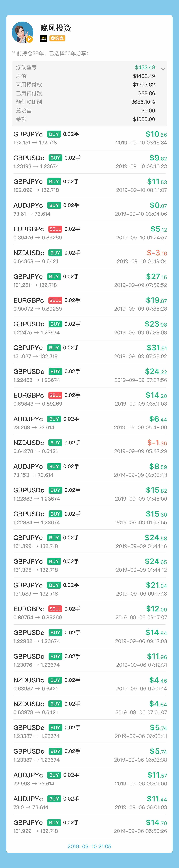179x868 pixels.
Task: Click SELL tag on EURGBPc 0.90072 order
Action: (55, 300)
